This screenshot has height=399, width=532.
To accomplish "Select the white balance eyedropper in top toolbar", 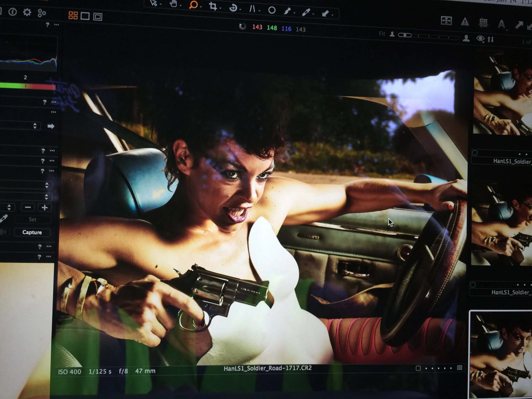I will click(306, 12).
